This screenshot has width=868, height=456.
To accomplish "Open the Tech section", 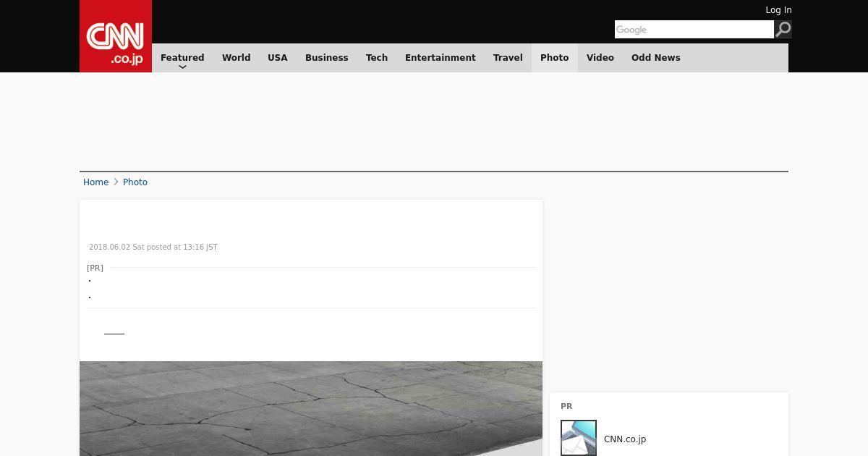I will [x=377, y=58].
